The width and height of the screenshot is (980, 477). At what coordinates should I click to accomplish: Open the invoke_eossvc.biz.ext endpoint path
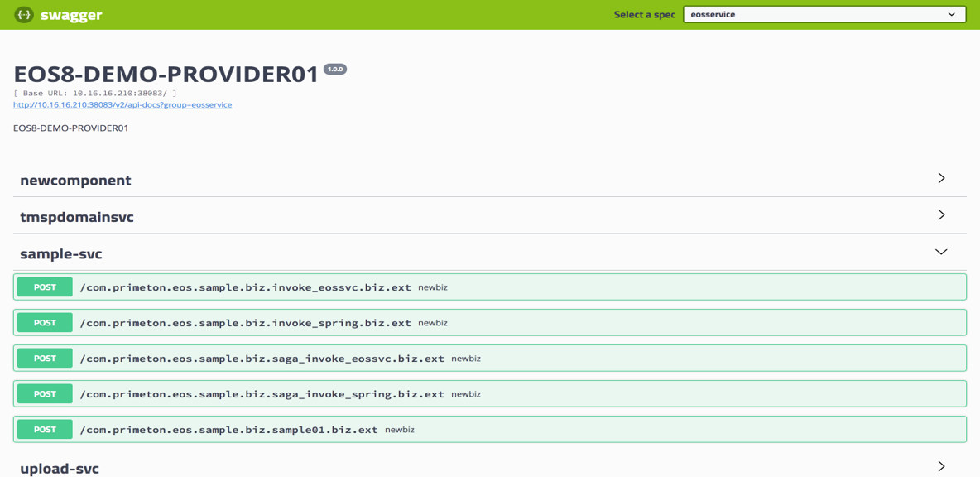pos(245,287)
